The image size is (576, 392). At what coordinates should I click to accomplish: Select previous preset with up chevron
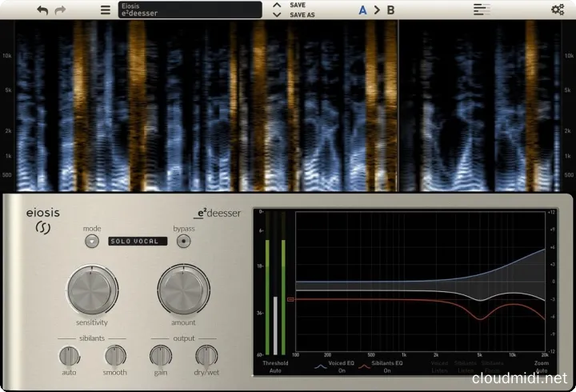[277, 5]
